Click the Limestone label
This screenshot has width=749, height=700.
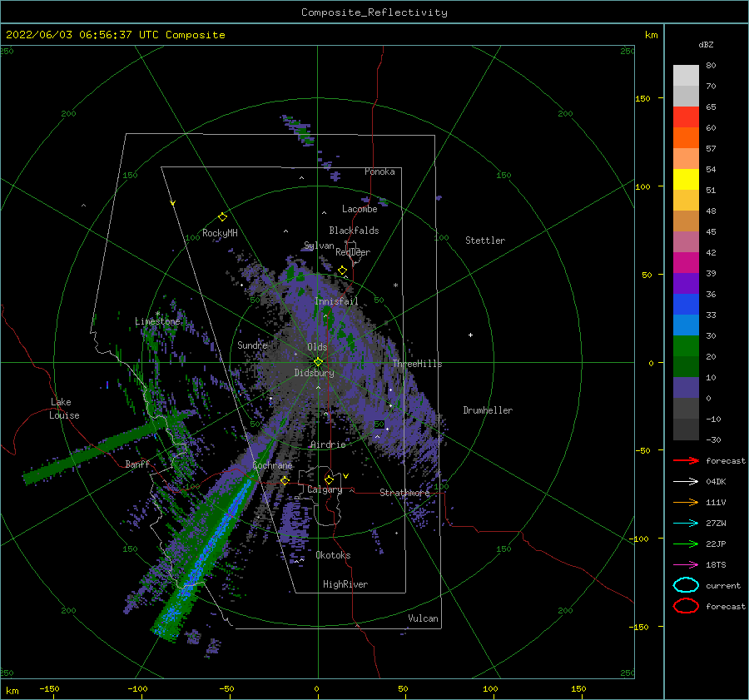[x=157, y=321]
